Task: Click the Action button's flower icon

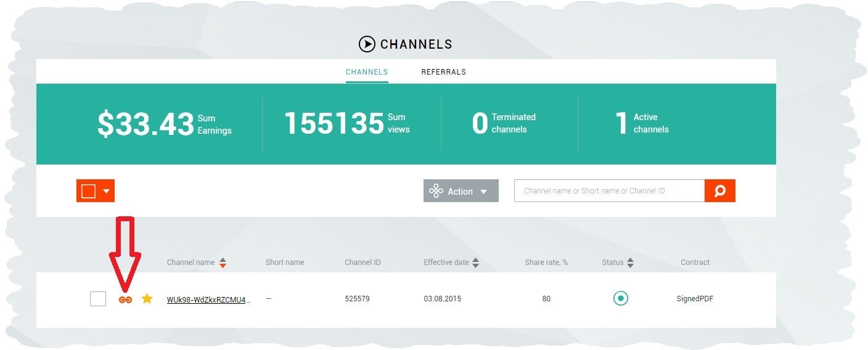Action: 436,191
